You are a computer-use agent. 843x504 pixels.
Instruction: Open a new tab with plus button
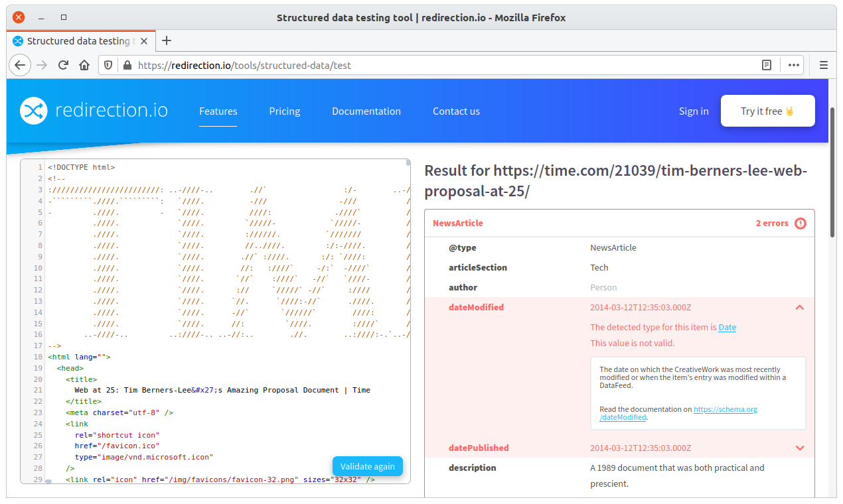[167, 40]
